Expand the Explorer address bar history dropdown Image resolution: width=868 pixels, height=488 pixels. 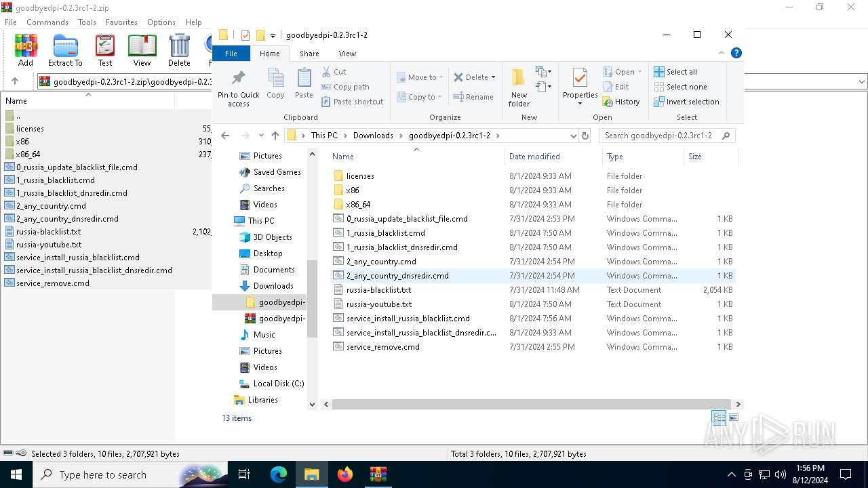coord(573,136)
